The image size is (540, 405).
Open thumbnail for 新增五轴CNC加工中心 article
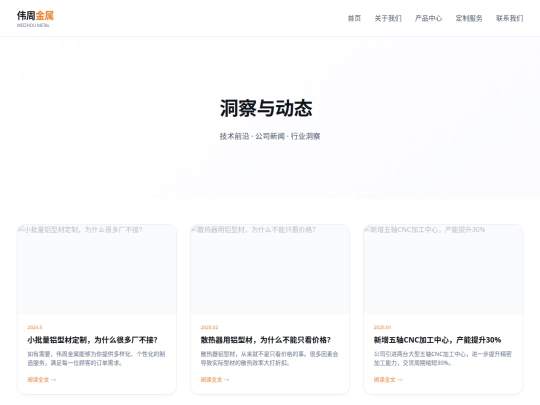click(443, 269)
